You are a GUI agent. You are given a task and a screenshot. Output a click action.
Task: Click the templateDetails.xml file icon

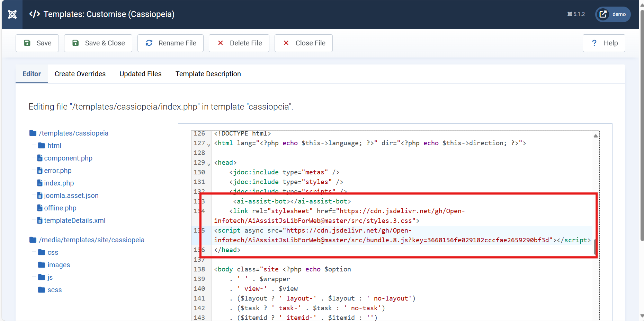coord(40,220)
